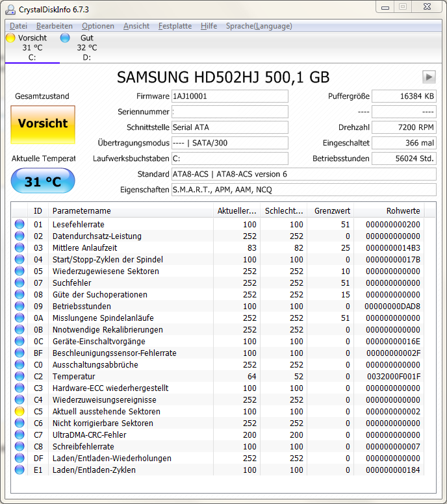Screen dimensions: 447x504
Task: Click status icon for Nnotwendige Rekalibrierungen
Action: [19, 329]
